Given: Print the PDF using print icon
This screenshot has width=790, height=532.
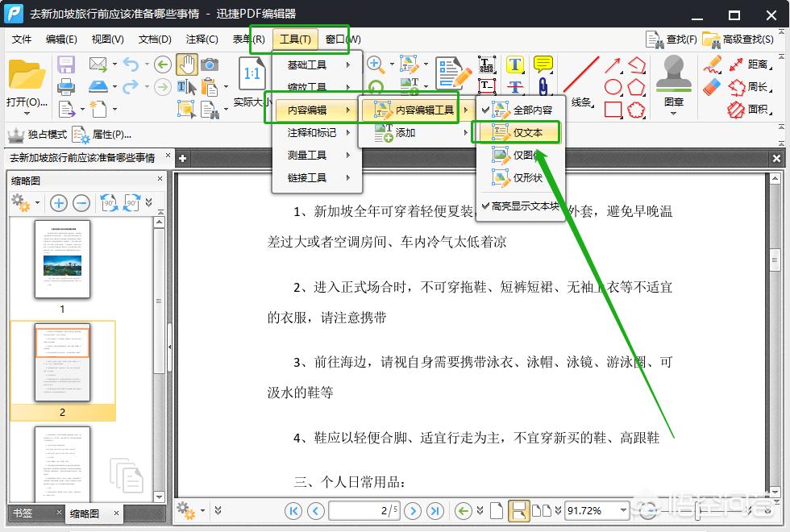Looking at the screenshot, I should (x=66, y=87).
